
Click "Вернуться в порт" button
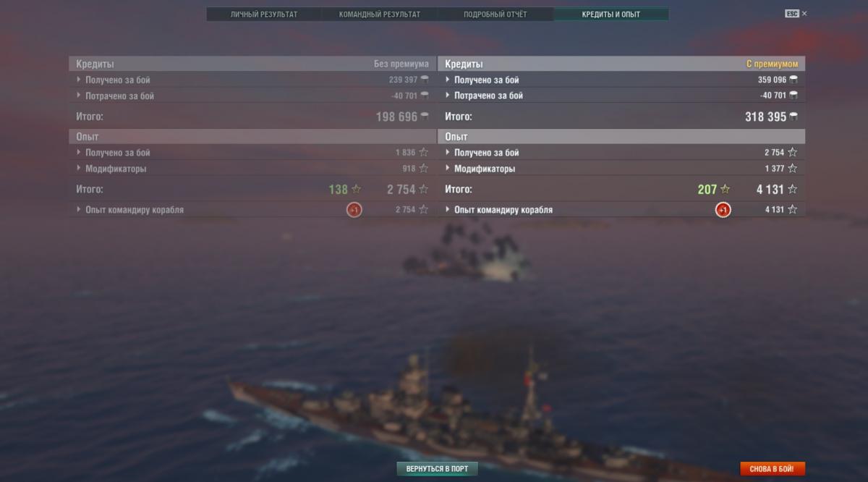pyautogui.click(x=437, y=469)
